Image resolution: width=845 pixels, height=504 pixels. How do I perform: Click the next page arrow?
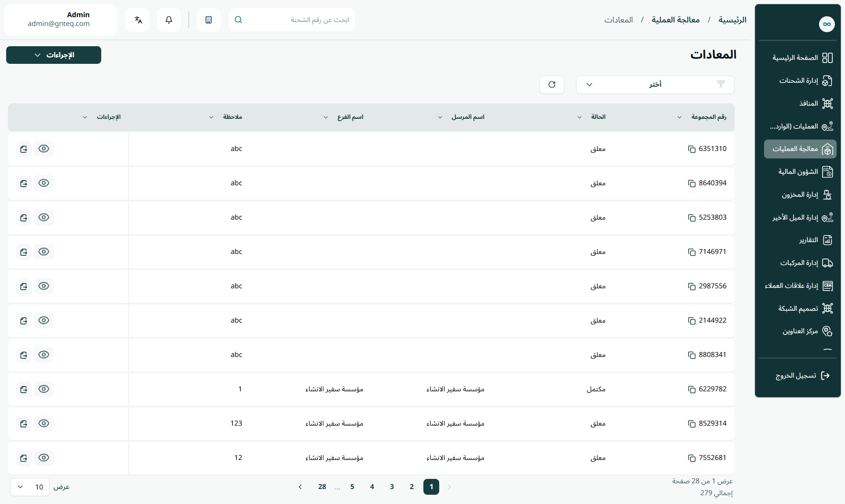[x=300, y=487]
